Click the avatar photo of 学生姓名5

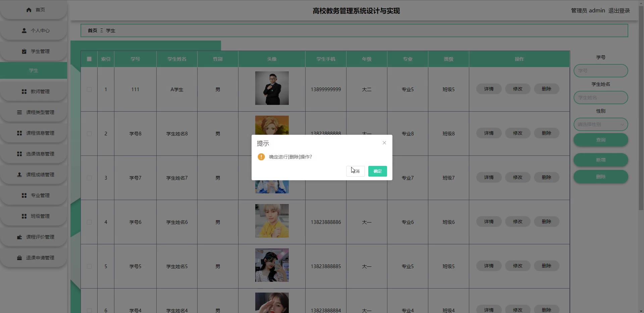272,265
